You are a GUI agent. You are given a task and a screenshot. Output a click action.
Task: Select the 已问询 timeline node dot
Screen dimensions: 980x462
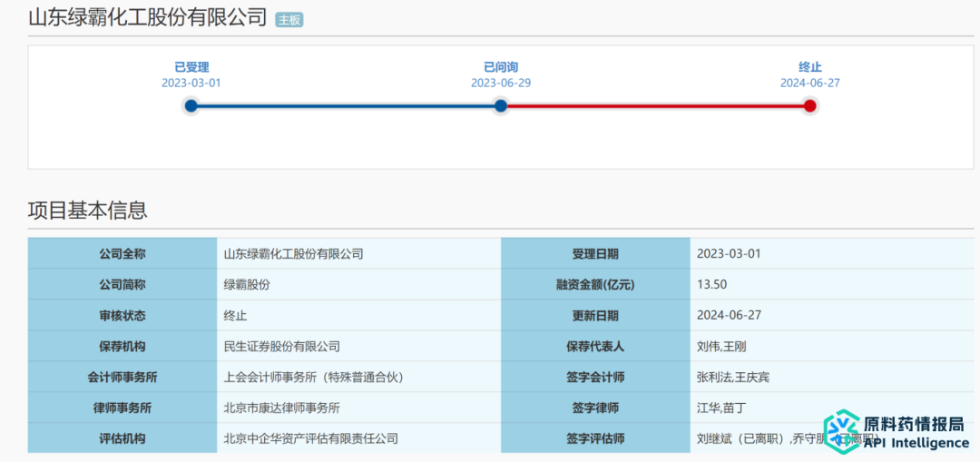point(501,105)
